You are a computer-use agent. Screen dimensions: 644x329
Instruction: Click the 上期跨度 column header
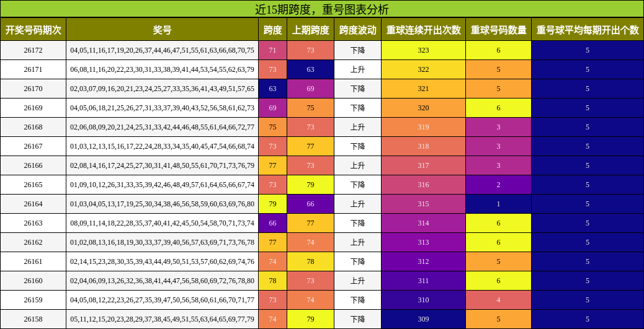tap(310, 30)
